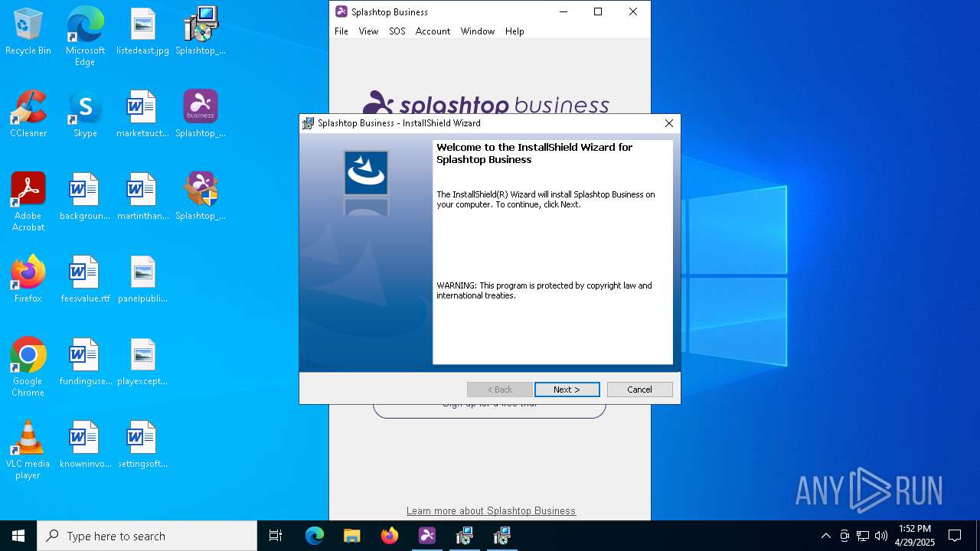Switch to Splashtop Business taskbar button

[x=427, y=536]
